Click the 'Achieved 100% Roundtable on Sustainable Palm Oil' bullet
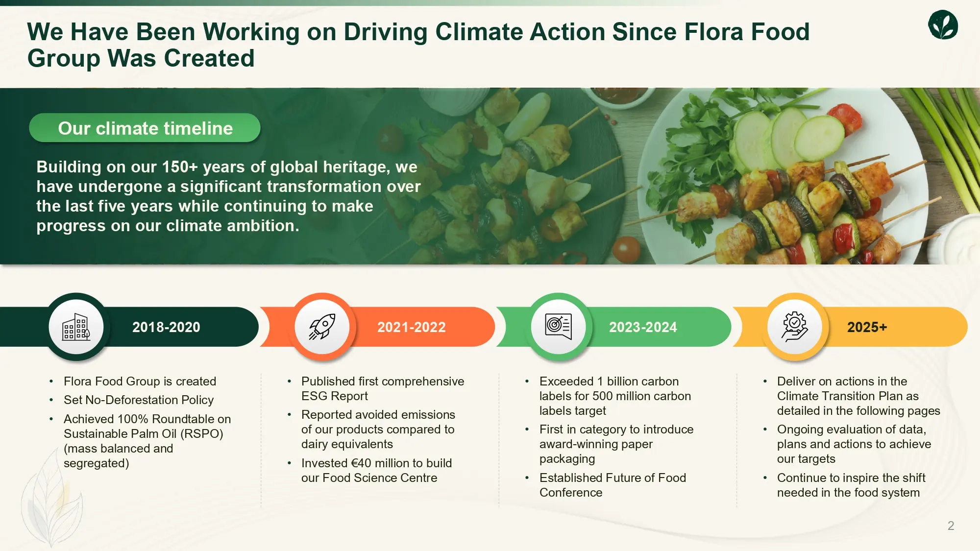980x551 pixels. pyautogui.click(x=147, y=441)
